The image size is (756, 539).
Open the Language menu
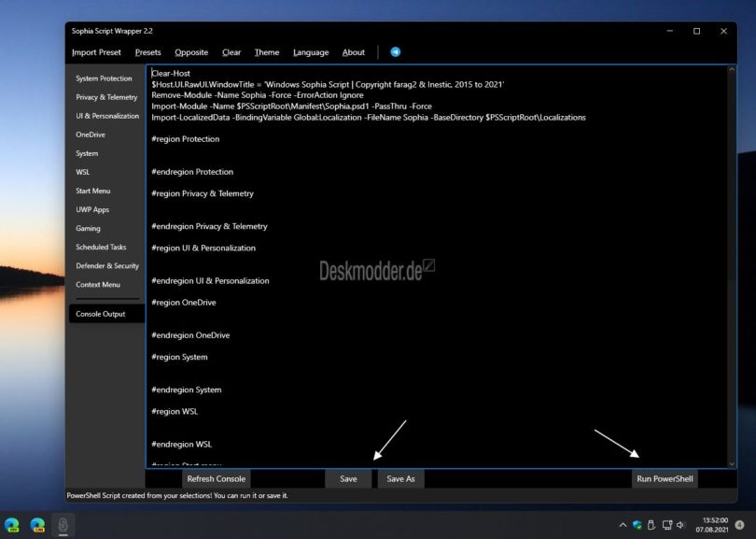(311, 52)
